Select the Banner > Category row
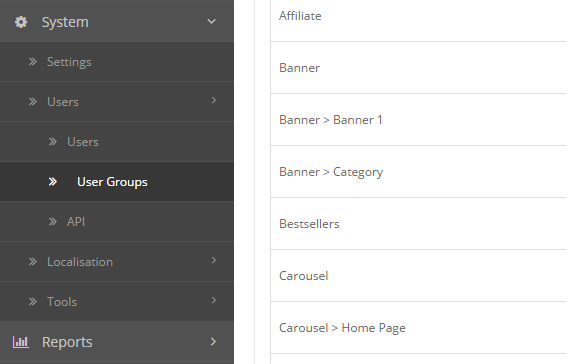The height and width of the screenshot is (364, 568). 418,172
